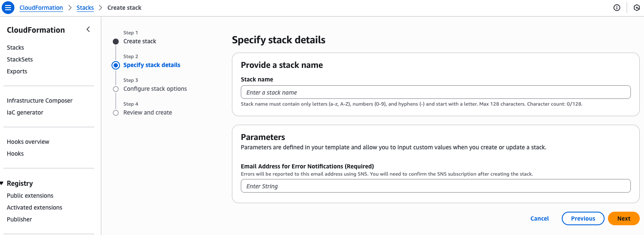Collapse the Registry section triangle
This screenshot has height=235, width=644.
[x=2, y=183]
